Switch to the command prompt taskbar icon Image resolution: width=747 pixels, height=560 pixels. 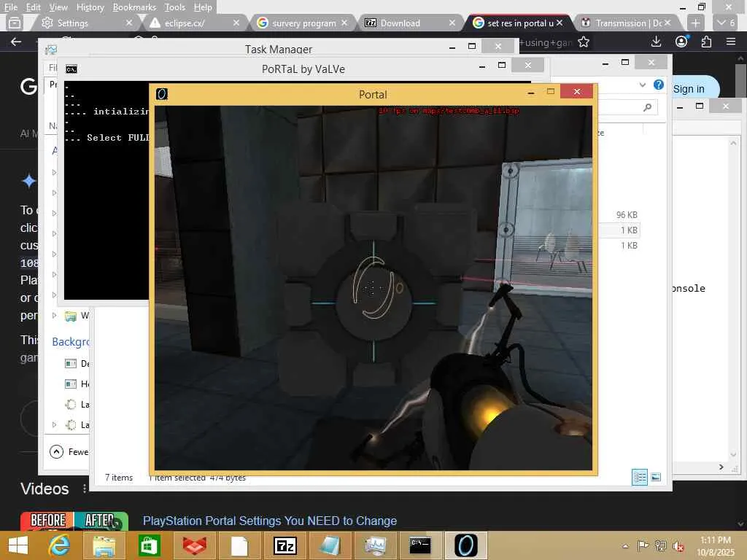point(420,545)
